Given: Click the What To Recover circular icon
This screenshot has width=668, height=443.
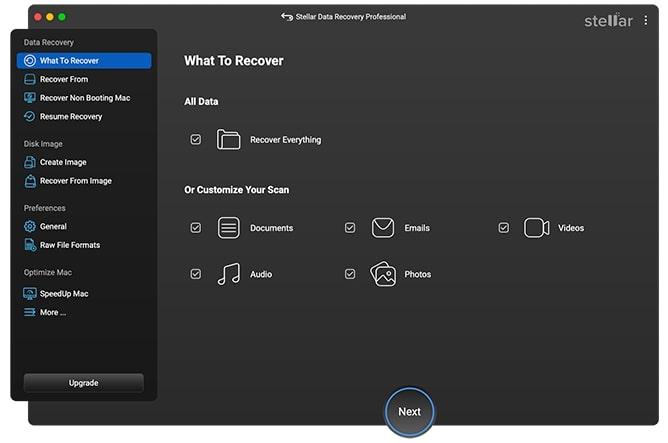Looking at the screenshot, I should click(30, 60).
